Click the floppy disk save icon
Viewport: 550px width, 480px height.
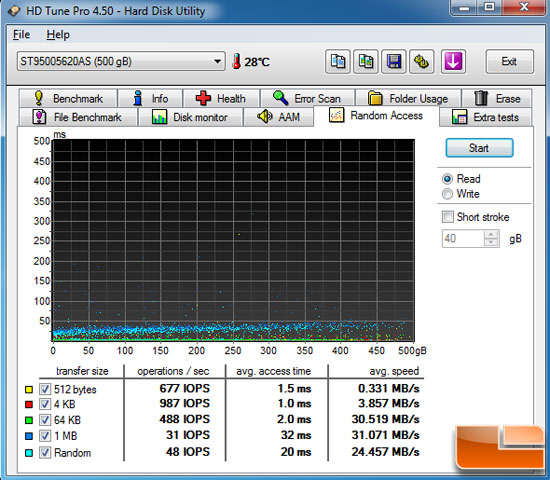point(394,62)
